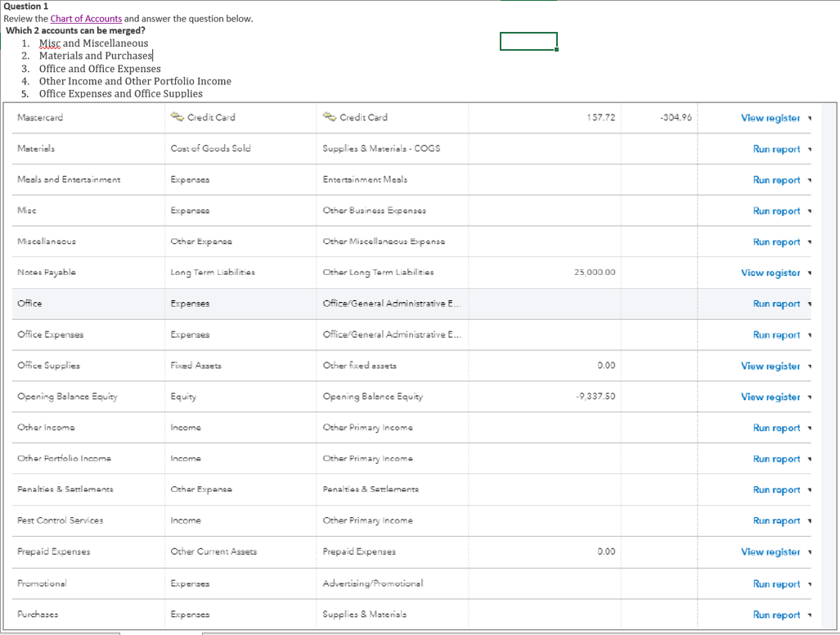Open the Chart of Accounts link
The height and width of the screenshot is (635, 840).
tap(86, 19)
